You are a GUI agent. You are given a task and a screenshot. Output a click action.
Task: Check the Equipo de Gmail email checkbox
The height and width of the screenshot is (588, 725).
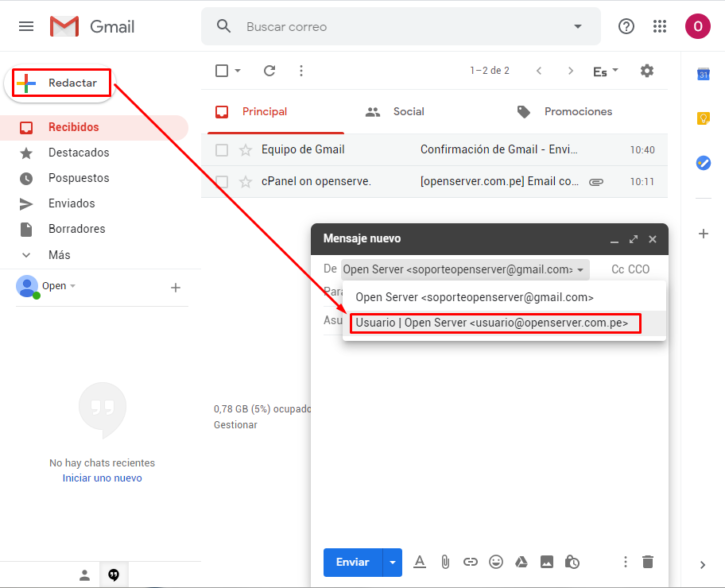(222, 149)
